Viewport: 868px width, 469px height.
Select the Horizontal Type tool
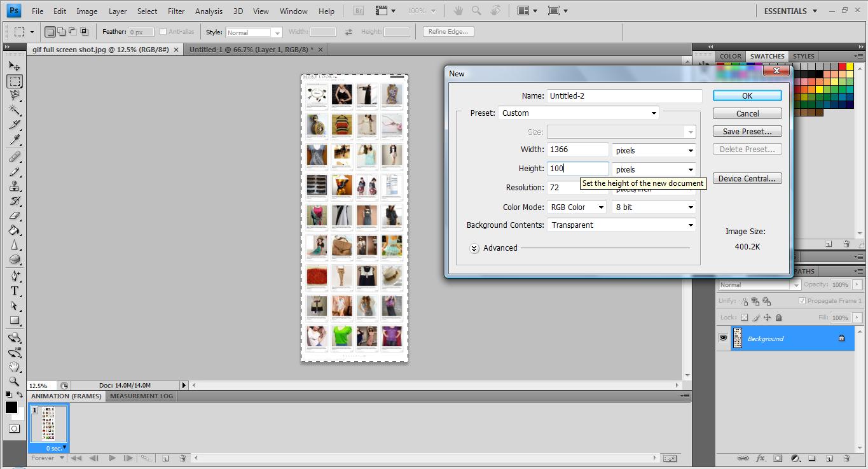[x=14, y=290]
